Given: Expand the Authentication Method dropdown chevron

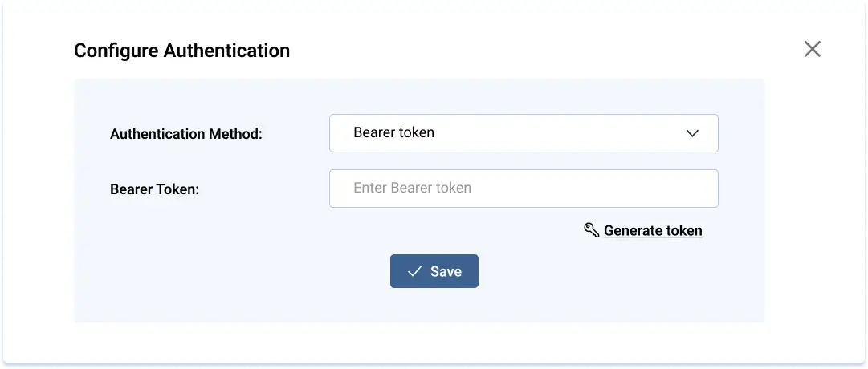Looking at the screenshot, I should [692, 133].
